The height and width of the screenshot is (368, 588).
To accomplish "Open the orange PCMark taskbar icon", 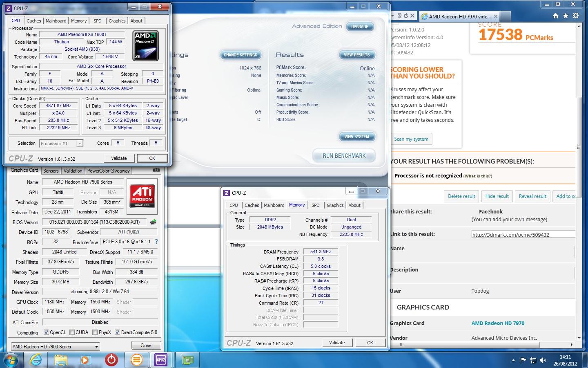I will coord(136,360).
